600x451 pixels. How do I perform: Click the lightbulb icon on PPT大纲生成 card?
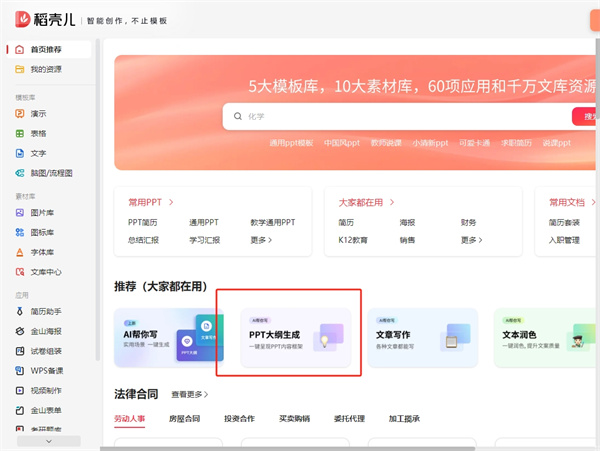[x=324, y=340]
